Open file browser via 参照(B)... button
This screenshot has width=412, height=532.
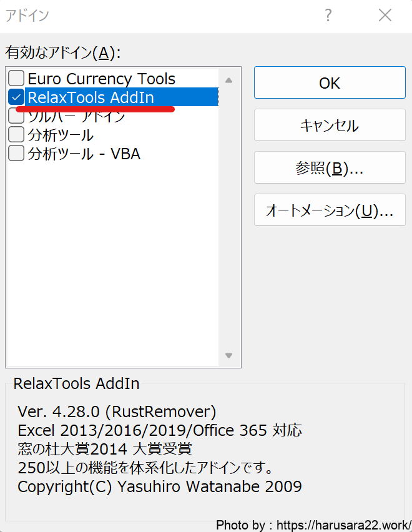pyautogui.click(x=330, y=168)
